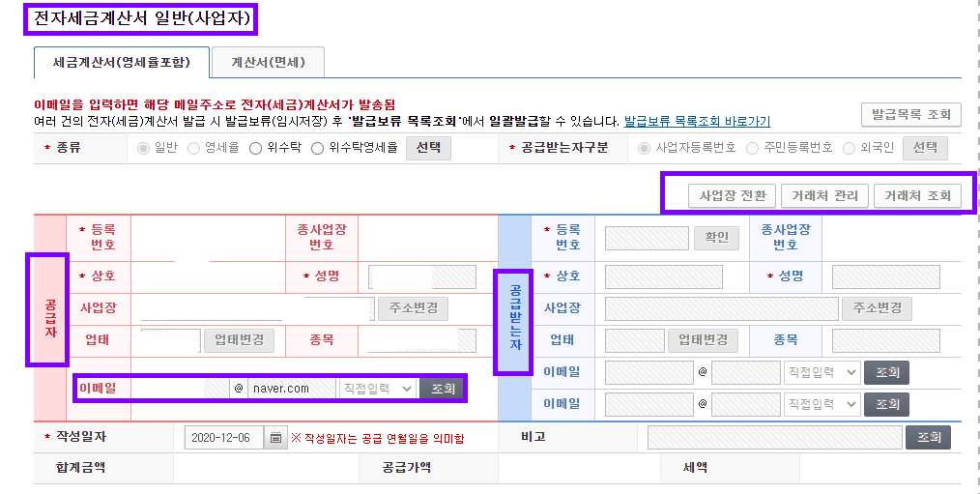Click supplier 성명 input field
This screenshot has height=494, width=980.
pyautogui.click(x=422, y=276)
